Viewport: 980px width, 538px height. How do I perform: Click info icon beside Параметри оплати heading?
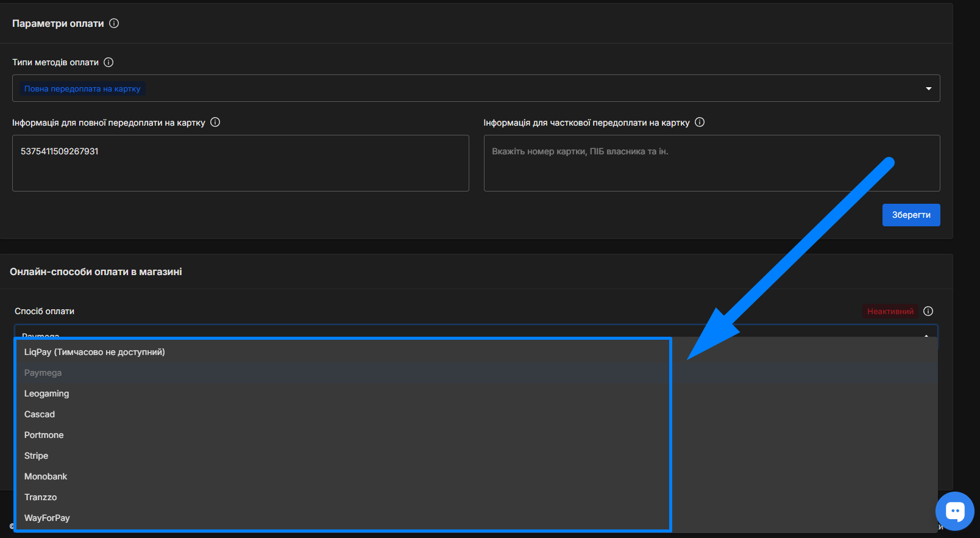click(114, 23)
